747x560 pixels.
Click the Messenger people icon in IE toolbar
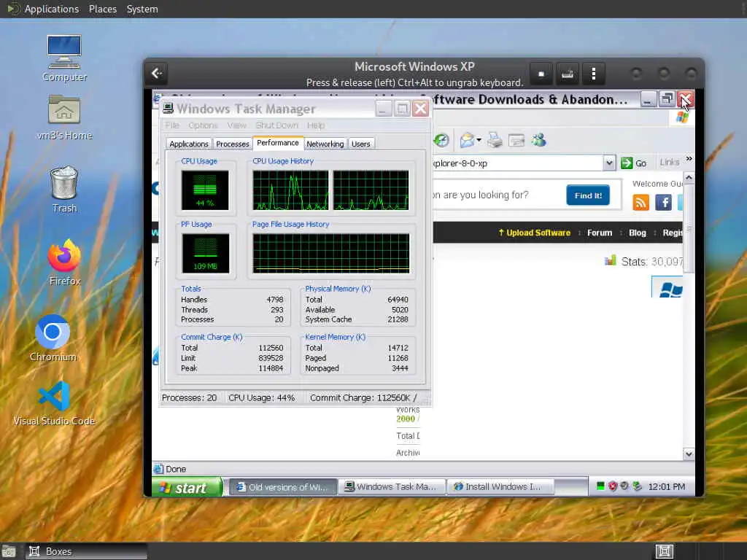pos(539,140)
